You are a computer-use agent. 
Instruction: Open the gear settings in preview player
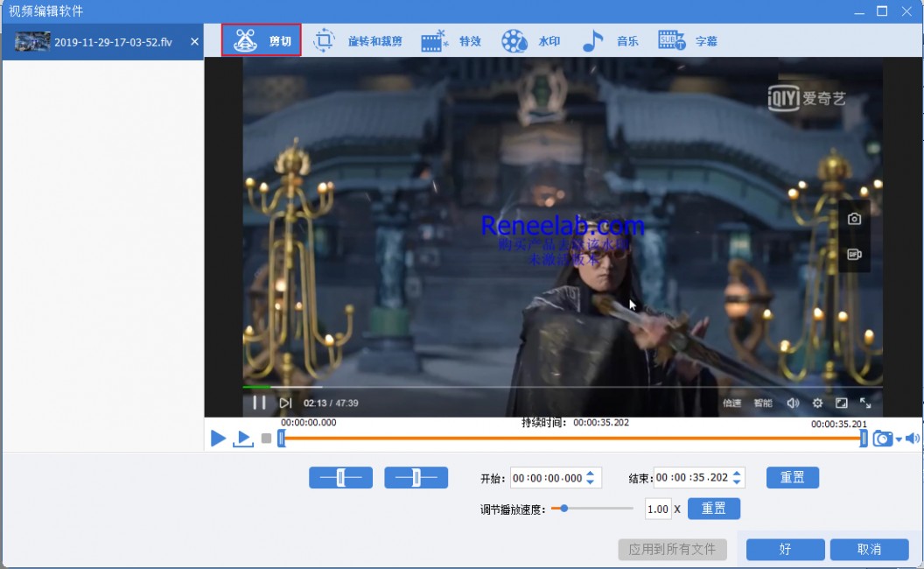[x=817, y=404]
